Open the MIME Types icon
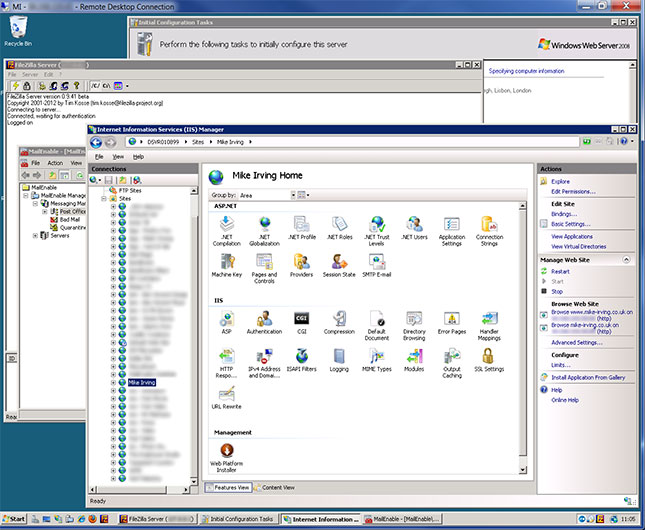The height and width of the screenshot is (530, 645). (377, 360)
